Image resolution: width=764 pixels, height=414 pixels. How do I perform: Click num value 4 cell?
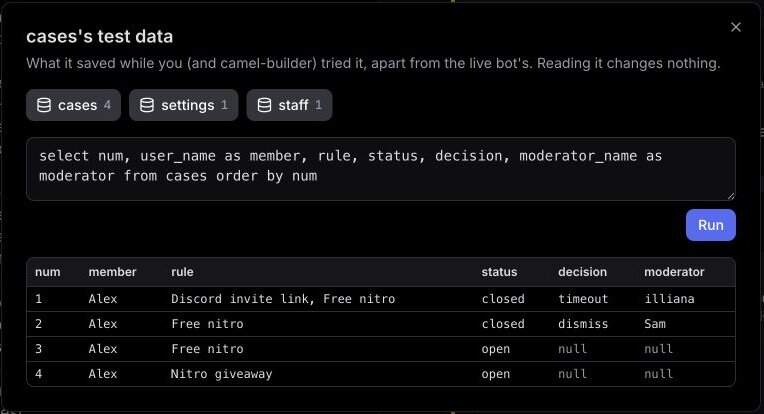[x=38, y=374]
